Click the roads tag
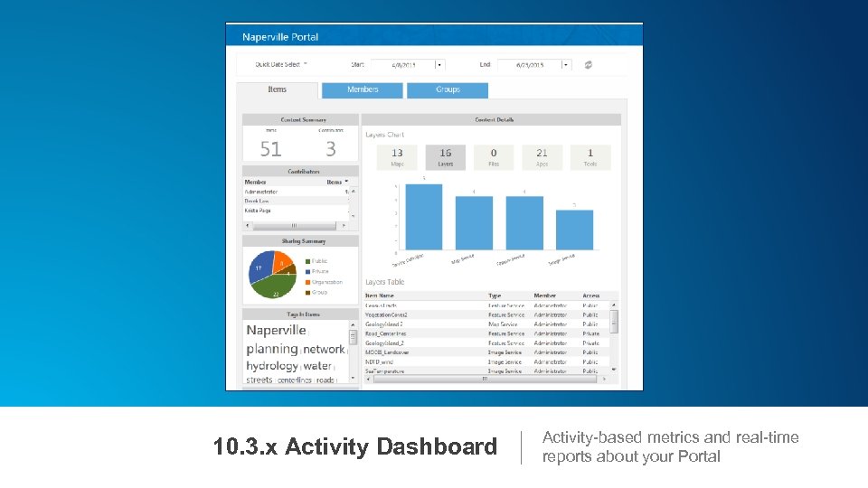This screenshot has width=868, height=488. click(x=325, y=380)
